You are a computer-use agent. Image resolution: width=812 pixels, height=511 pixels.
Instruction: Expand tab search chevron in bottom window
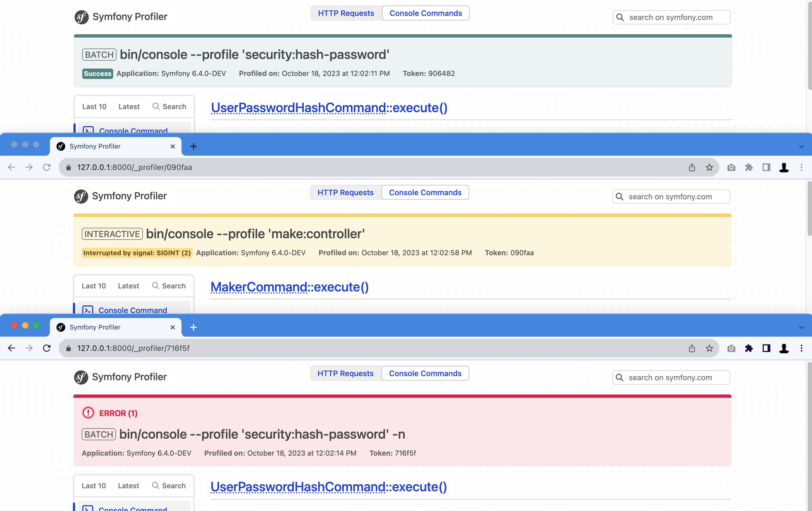point(802,328)
